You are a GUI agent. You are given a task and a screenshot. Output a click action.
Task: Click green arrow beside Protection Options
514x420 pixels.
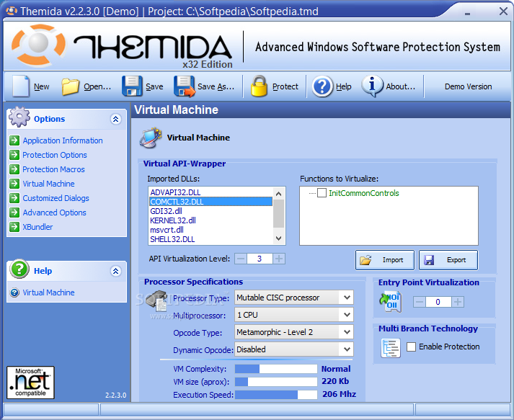(x=14, y=155)
